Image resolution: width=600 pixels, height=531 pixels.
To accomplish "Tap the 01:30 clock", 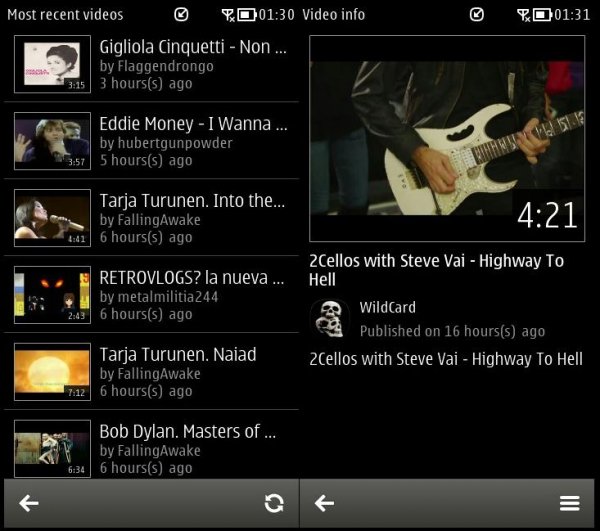I will [277, 15].
